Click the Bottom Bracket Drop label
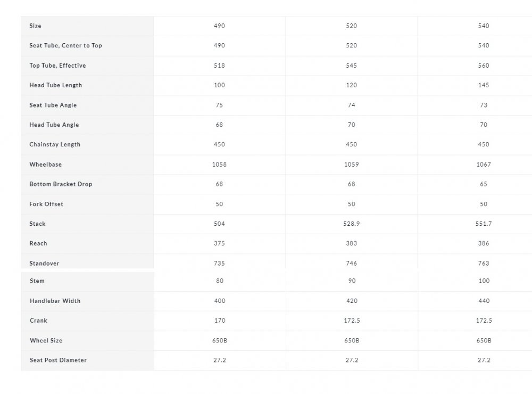This screenshot has width=532, height=394. pos(61,184)
